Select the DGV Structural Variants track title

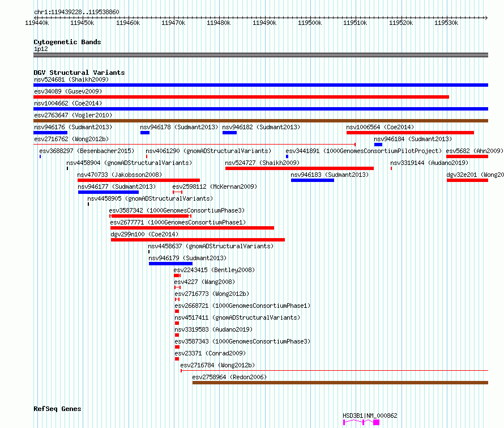(79, 73)
